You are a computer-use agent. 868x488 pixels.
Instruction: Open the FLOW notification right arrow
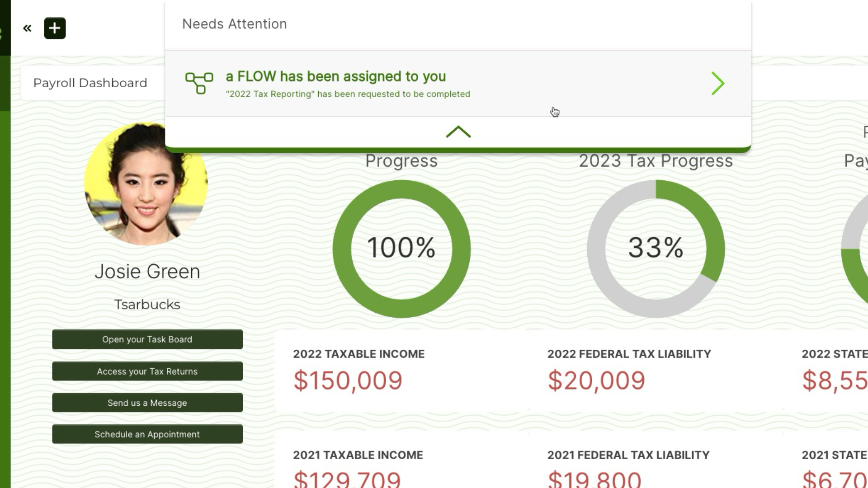tap(717, 83)
